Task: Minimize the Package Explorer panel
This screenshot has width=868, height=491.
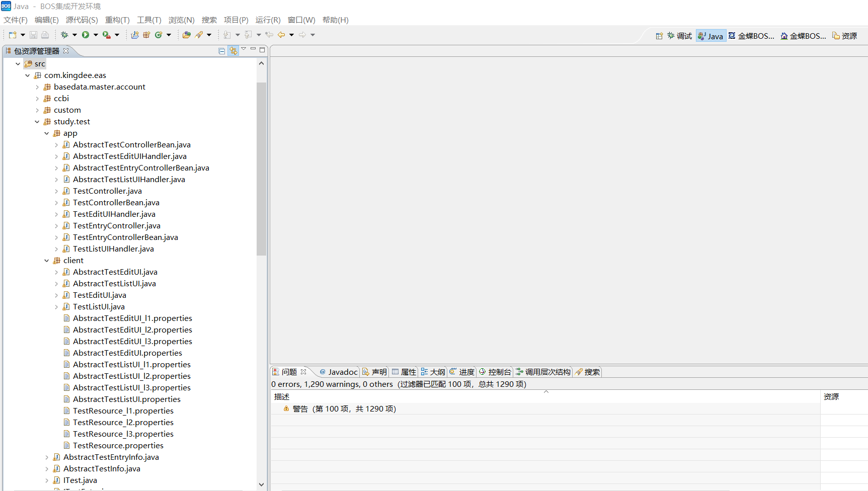Action: (x=253, y=49)
